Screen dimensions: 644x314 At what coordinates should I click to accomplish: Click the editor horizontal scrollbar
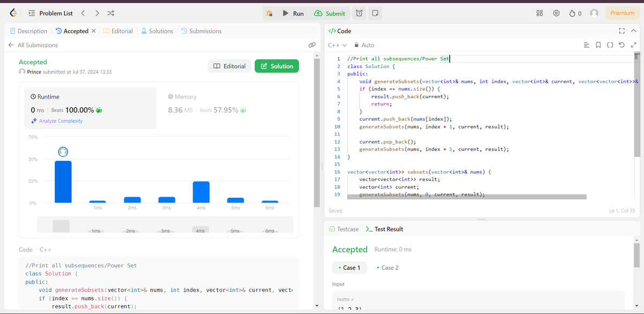click(466, 197)
